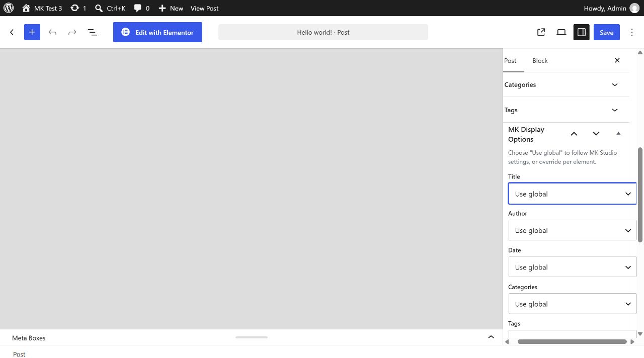644x358 pixels.
Task: Click the Meta Boxes resize handle
Action: 252,337
